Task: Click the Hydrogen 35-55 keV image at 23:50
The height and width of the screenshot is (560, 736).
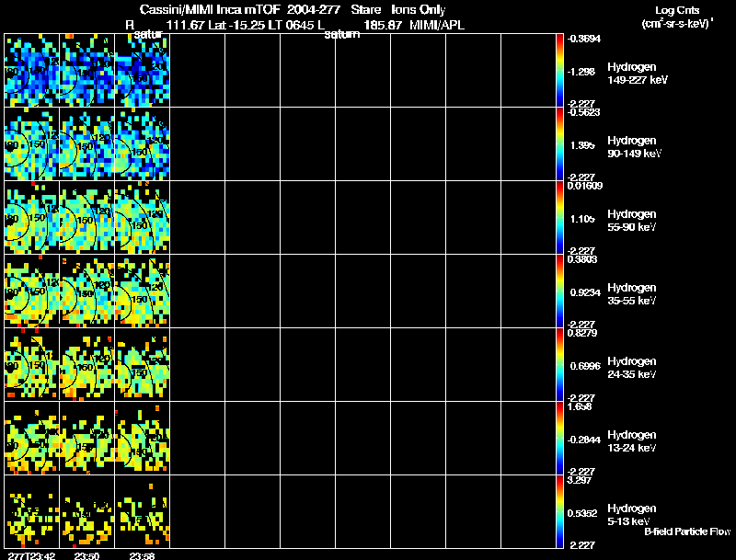Action: [x=86, y=291]
